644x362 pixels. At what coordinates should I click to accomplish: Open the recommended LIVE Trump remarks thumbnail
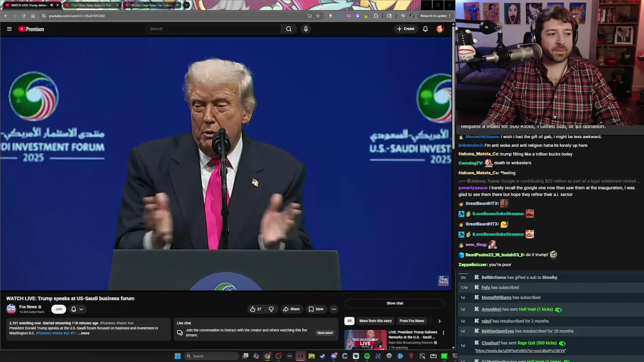pyautogui.click(x=365, y=340)
